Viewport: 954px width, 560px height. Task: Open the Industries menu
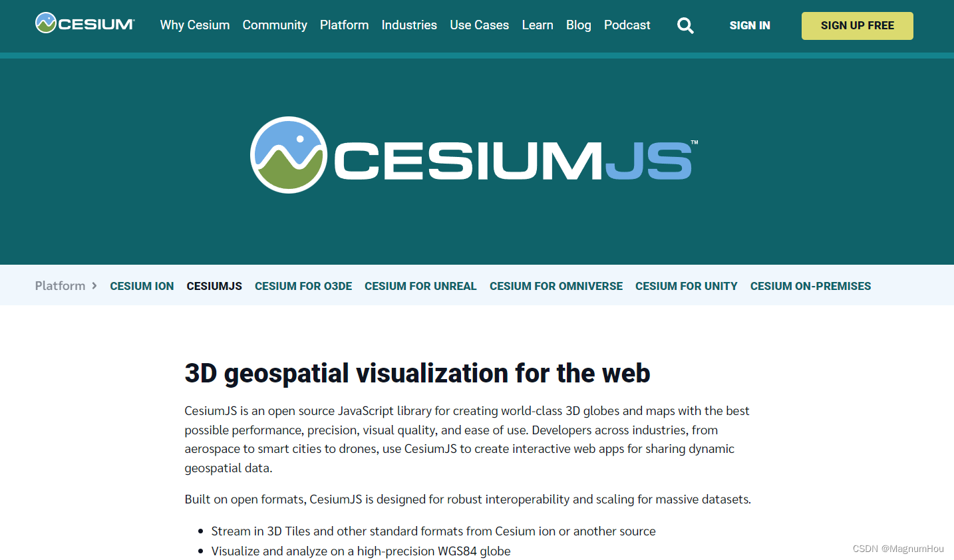point(409,25)
